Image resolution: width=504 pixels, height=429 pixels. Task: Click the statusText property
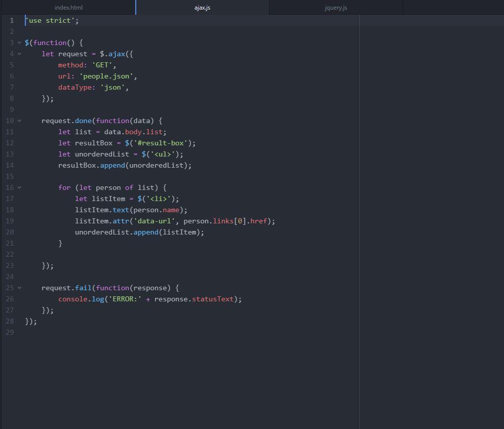[213, 299]
